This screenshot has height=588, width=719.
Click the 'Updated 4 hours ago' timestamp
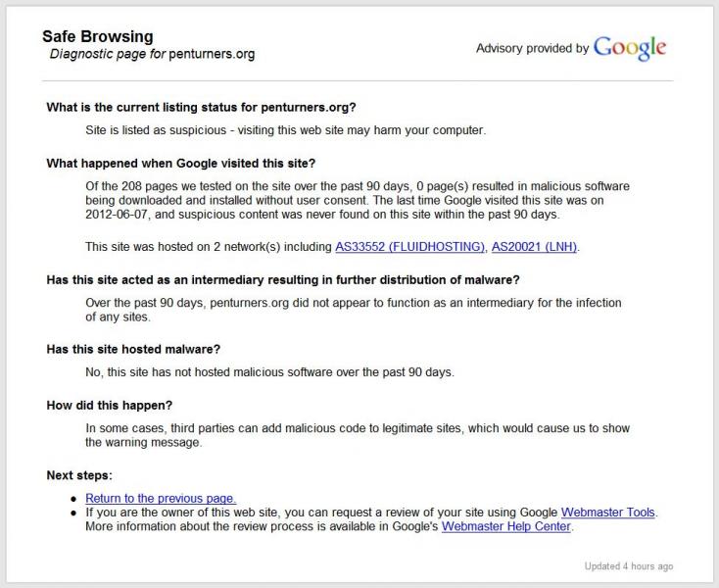pyautogui.click(x=628, y=566)
